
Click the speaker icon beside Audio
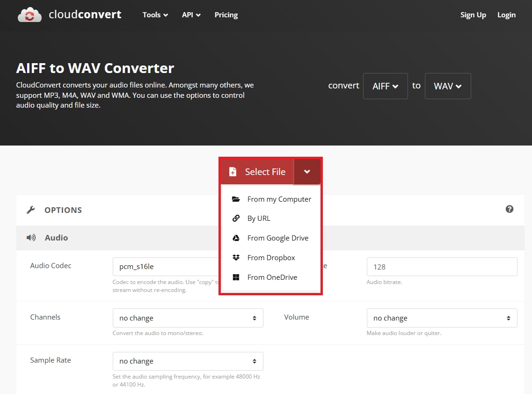31,238
